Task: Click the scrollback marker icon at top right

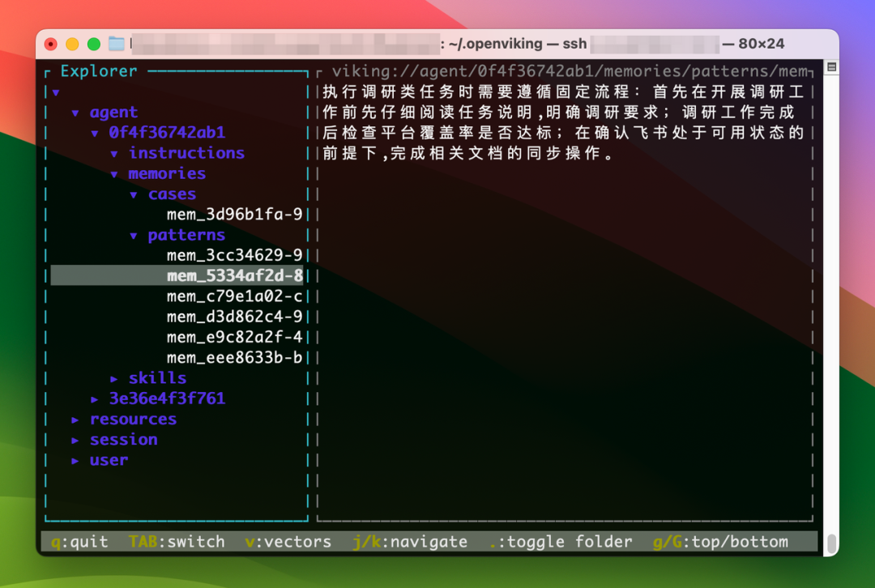Action: tap(831, 67)
